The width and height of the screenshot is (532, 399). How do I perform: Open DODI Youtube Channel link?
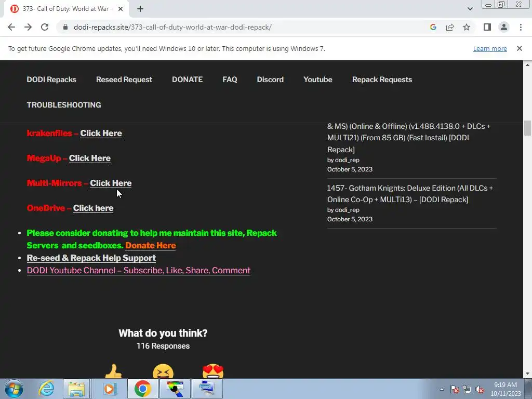click(139, 270)
